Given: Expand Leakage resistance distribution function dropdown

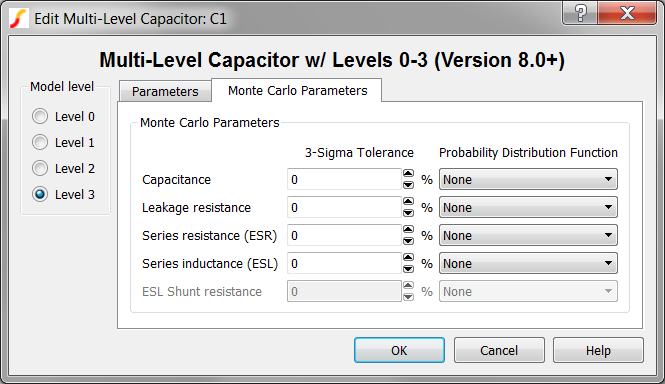Looking at the screenshot, I should click(x=528, y=207).
